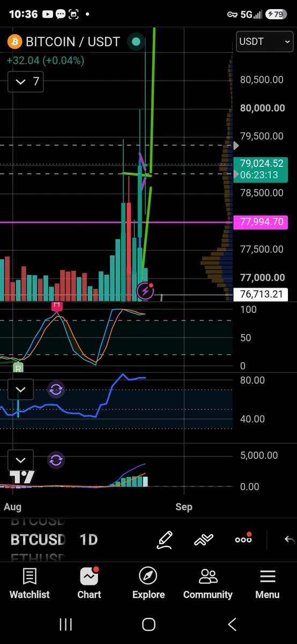
Task: Tap the undo arrow icon
Action: [x=289, y=540]
